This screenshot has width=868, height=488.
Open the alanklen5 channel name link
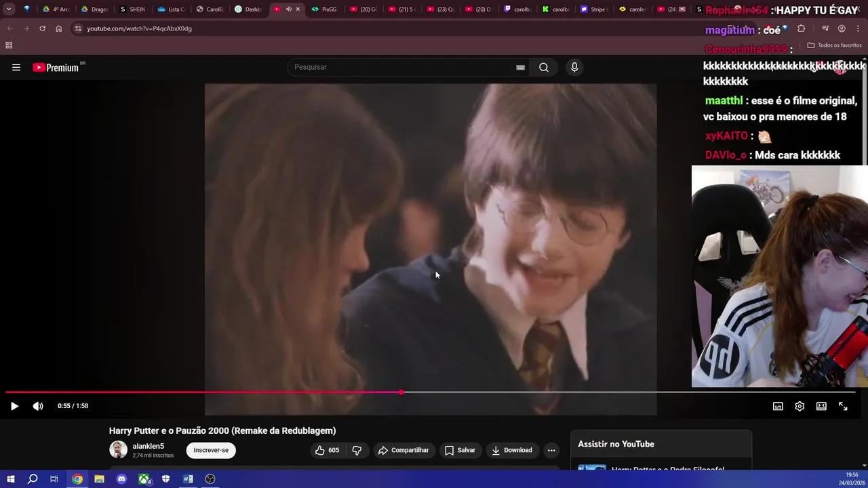(148, 446)
